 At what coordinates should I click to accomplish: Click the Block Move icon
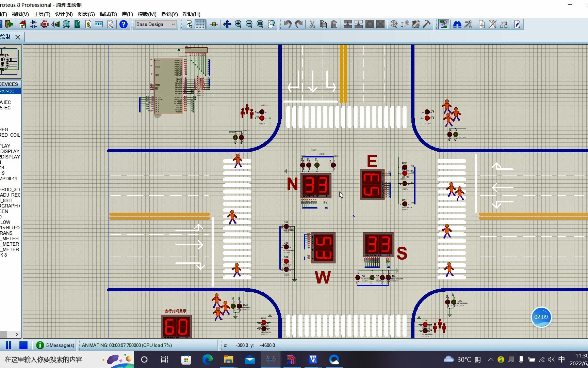(358, 24)
